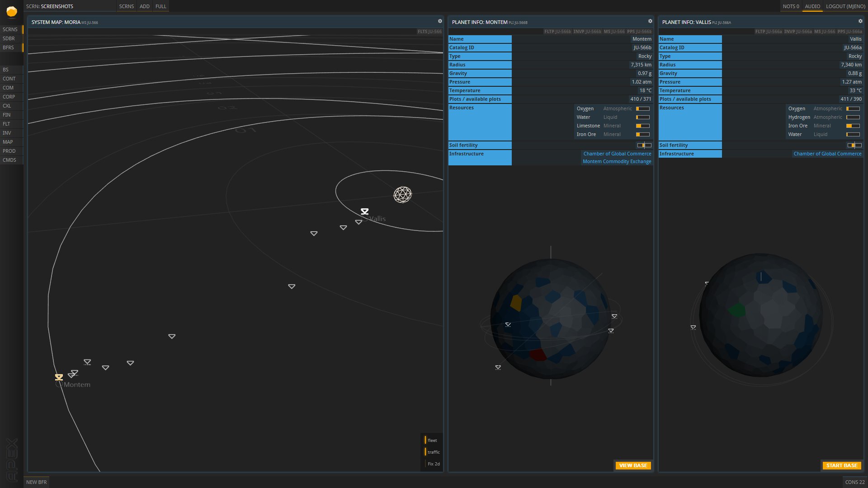The height and width of the screenshot is (488, 868).
Task: Select the geodesic star icon in system map
Action: [x=402, y=195]
